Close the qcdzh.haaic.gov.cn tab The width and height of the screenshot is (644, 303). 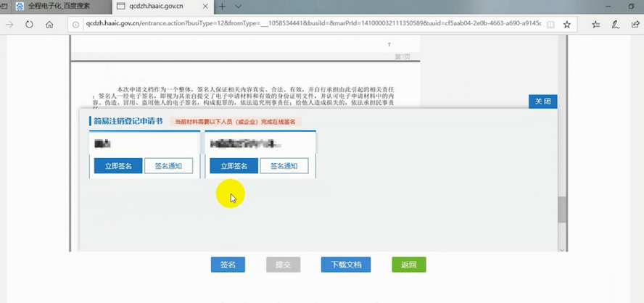[205, 6]
